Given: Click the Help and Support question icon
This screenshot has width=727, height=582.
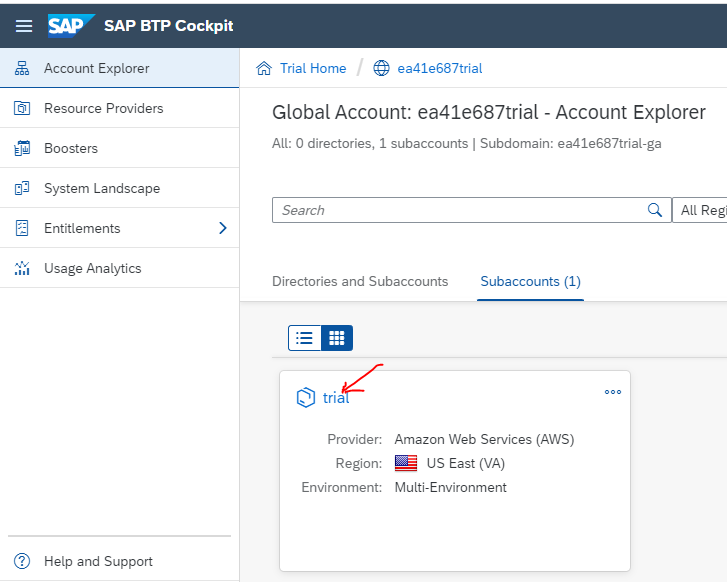Looking at the screenshot, I should point(22,561).
